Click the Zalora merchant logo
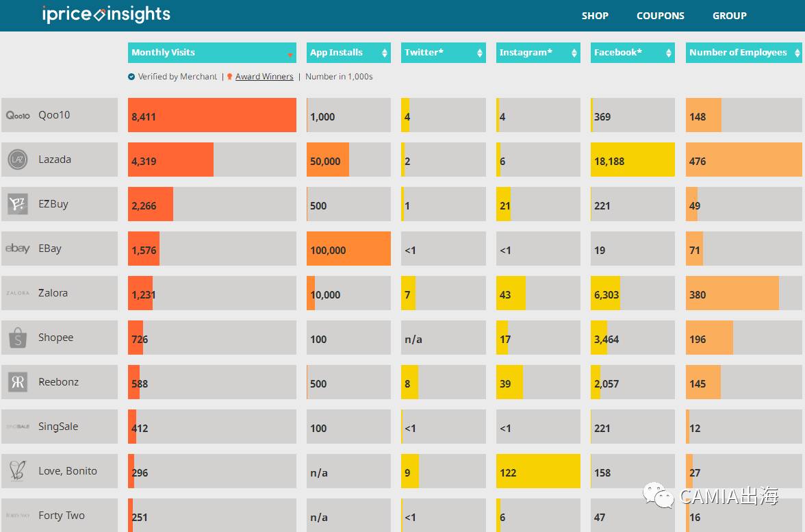Screen dimensions: 805x532 (18, 293)
